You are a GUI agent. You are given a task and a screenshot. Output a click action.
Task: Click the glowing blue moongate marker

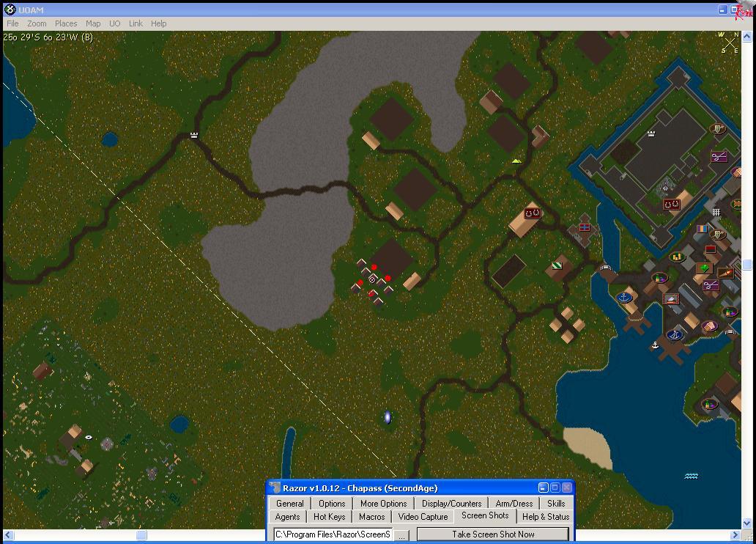tap(388, 417)
